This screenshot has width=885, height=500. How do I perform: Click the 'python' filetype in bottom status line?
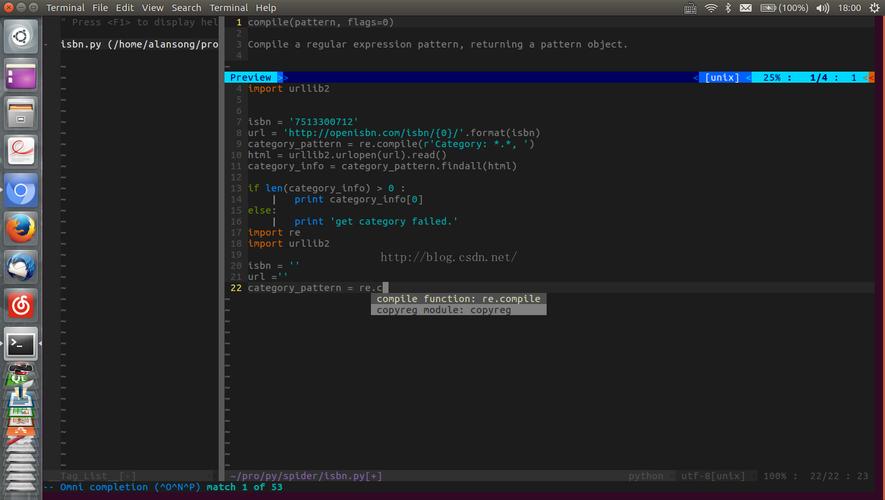point(646,476)
